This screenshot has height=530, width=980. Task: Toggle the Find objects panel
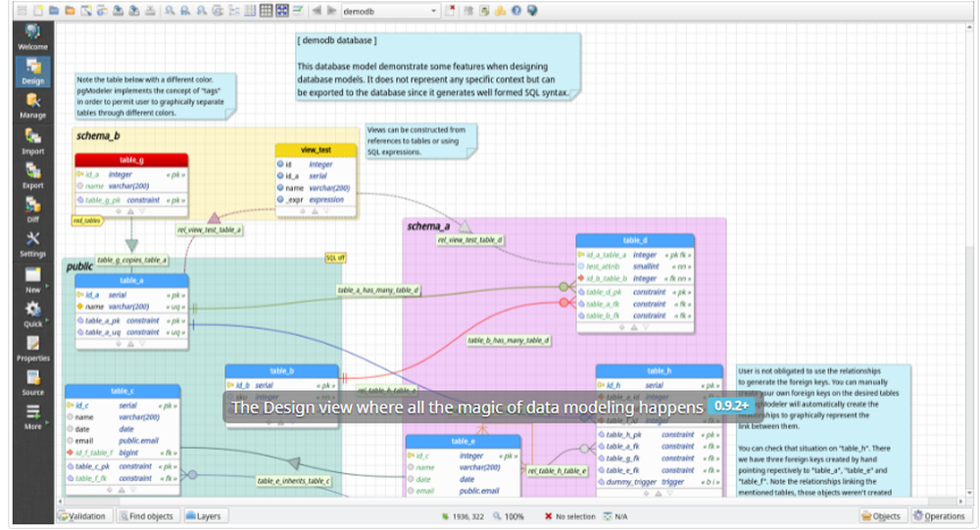pyautogui.click(x=147, y=516)
